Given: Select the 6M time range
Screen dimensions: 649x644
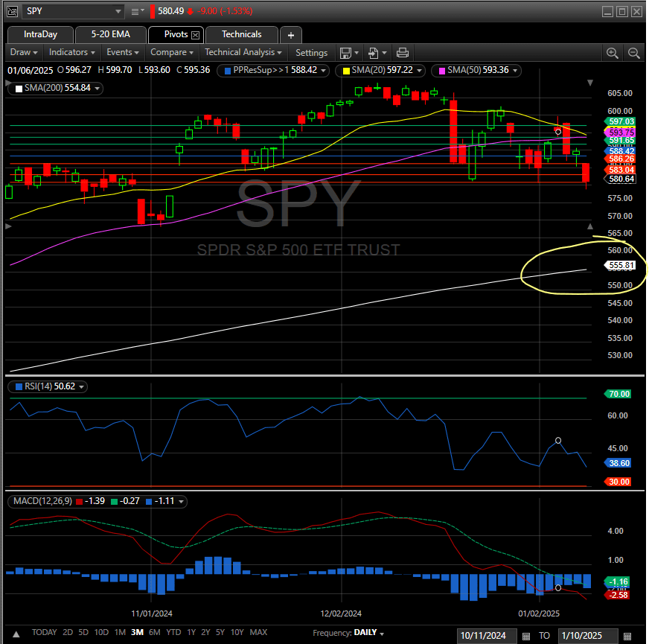Looking at the screenshot, I should click(154, 632).
